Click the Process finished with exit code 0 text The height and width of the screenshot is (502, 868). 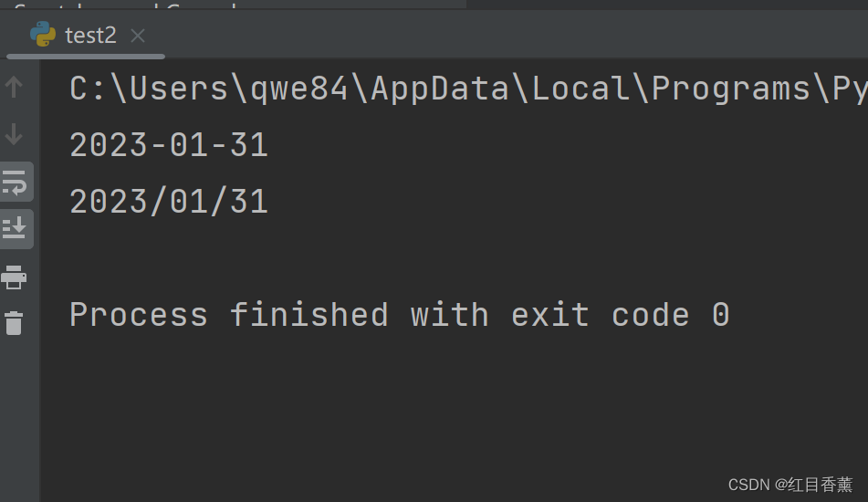pyautogui.click(x=399, y=314)
